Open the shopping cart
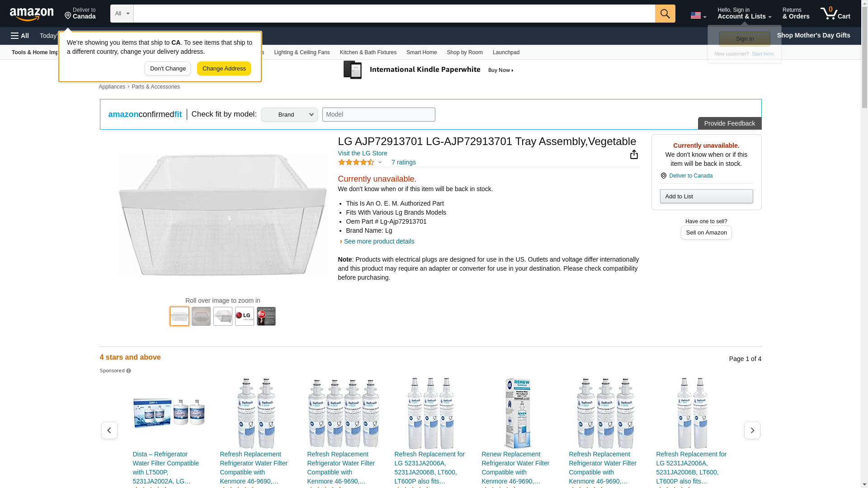The width and height of the screenshot is (868, 488). (835, 14)
